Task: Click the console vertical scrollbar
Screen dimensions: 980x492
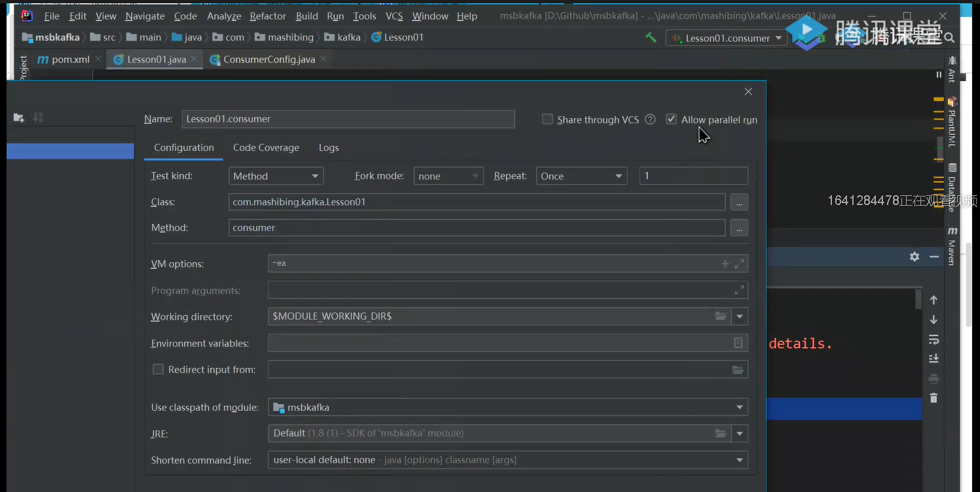Action: (x=918, y=299)
